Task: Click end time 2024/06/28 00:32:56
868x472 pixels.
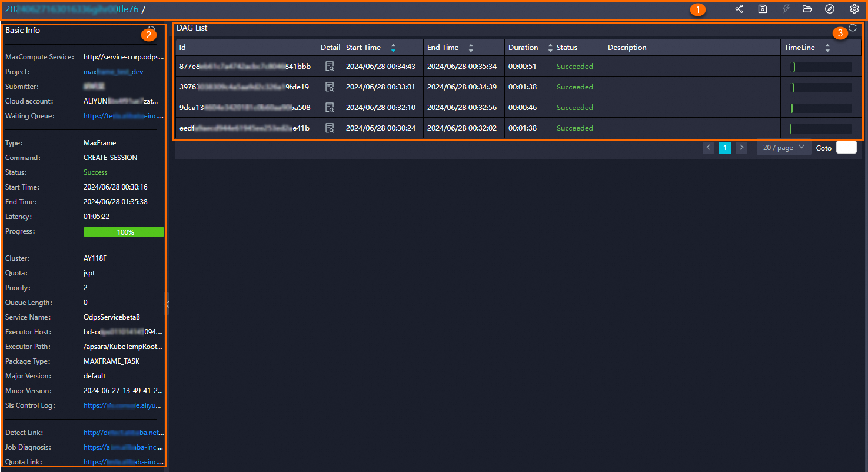Action: pos(462,108)
